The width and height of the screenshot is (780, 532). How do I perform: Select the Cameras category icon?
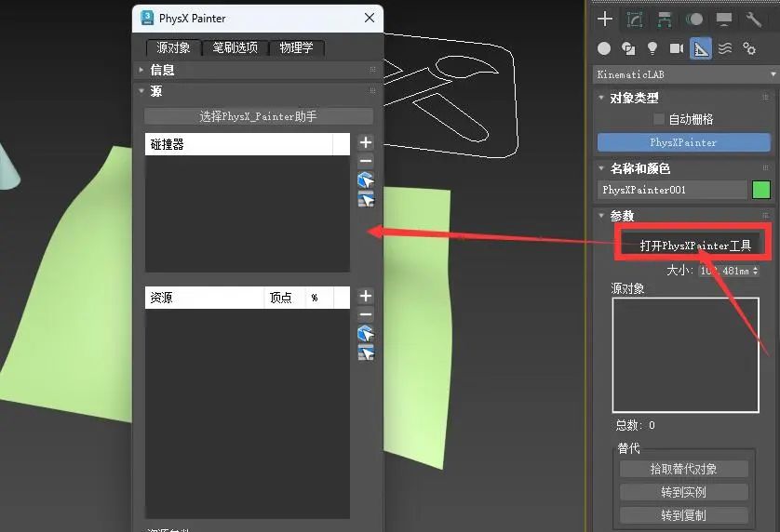[677, 48]
